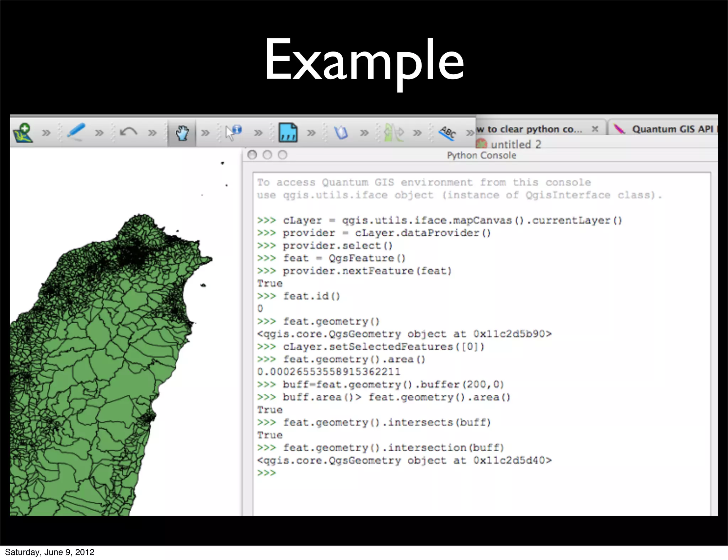
Task: Click the Undo arrow icon
Action: pos(128,132)
